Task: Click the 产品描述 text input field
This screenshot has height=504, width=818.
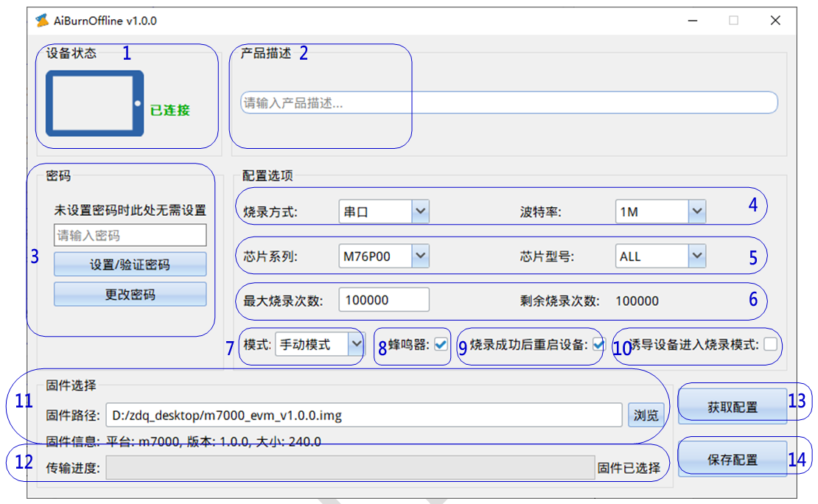Action: coord(508,103)
